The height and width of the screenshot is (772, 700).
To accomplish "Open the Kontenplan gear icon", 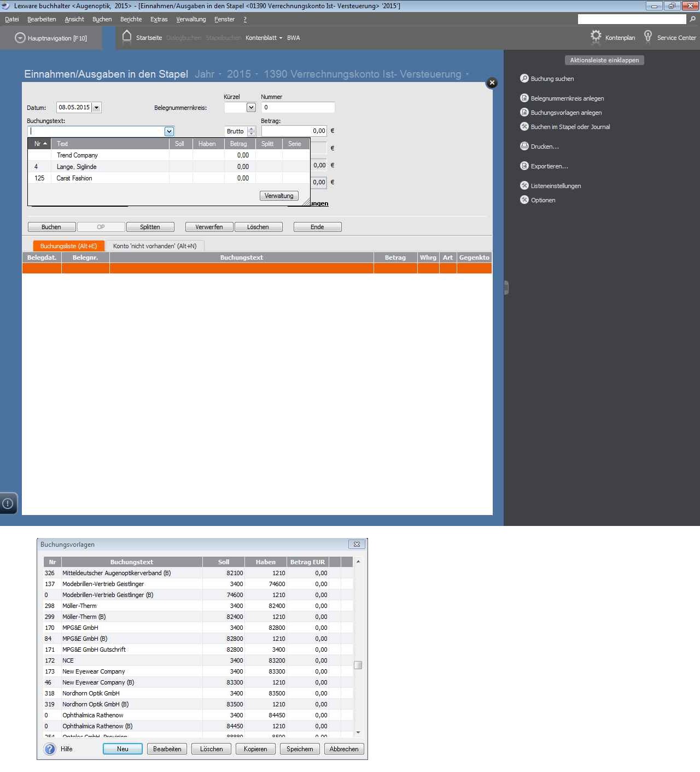I will pyautogui.click(x=596, y=37).
